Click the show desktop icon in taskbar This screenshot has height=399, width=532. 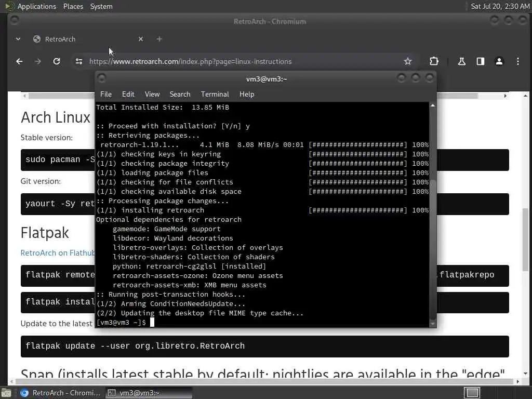tap(6, 393)
